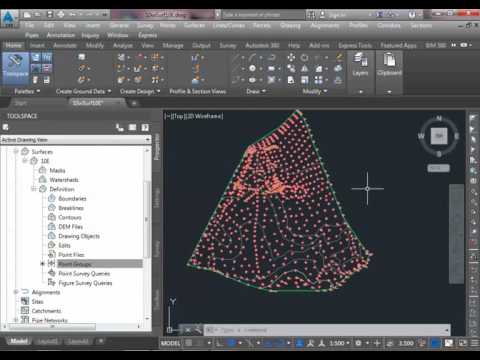Image resolution: width=480 pixels, height=360 pixels.
Task: Click the ViewCube TOP face
Action: 439,136
